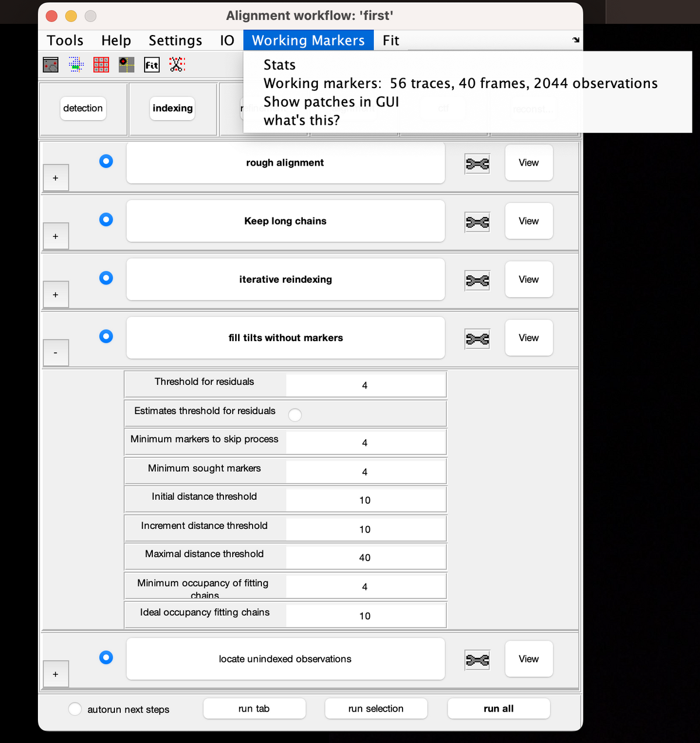Expand locate unindexed observations options
This screenshot has height=743, width=700.
tap(55, 674)
